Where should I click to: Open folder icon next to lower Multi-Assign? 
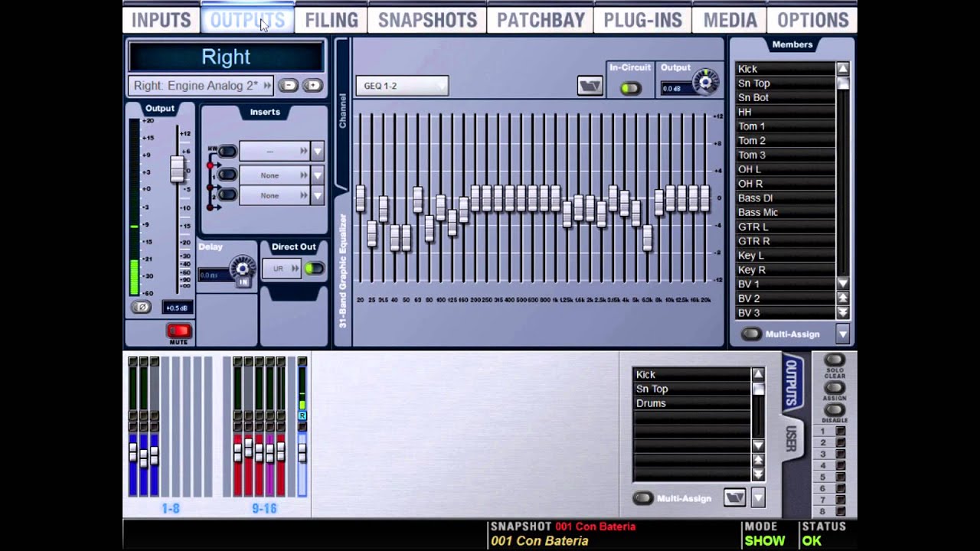coord(734,498)
